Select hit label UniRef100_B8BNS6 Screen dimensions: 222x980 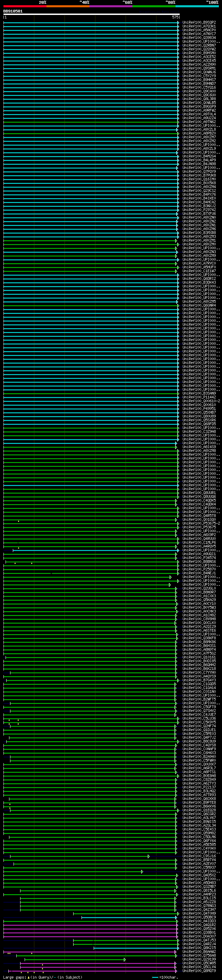pyautogui.click(x=199, y=561)
